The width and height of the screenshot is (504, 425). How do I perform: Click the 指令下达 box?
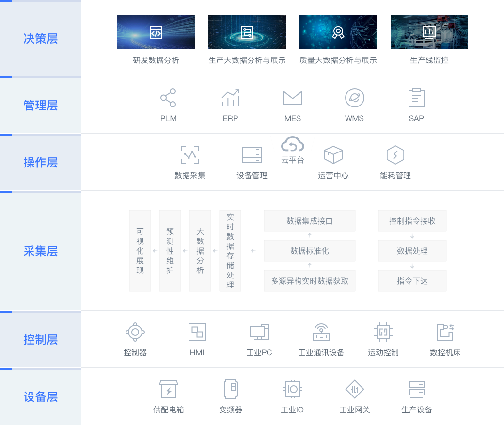[x=412, y=281]
